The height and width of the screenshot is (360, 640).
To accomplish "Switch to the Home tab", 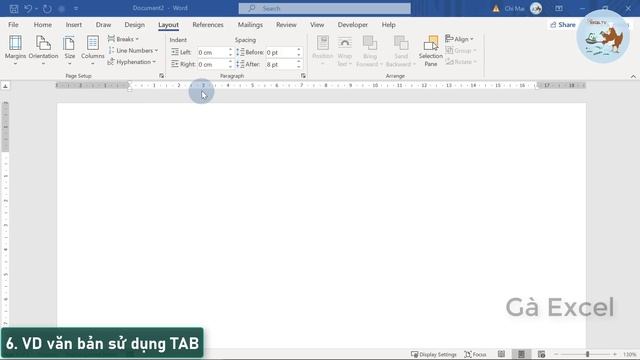I will pyautogui.click(x=42, y=24).
